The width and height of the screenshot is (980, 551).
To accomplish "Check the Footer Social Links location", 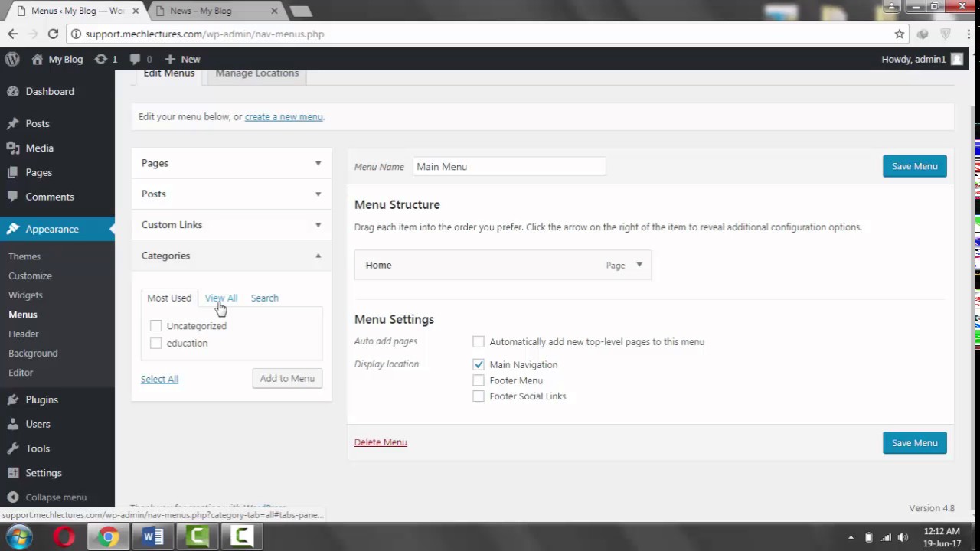I will pos(479,396).
